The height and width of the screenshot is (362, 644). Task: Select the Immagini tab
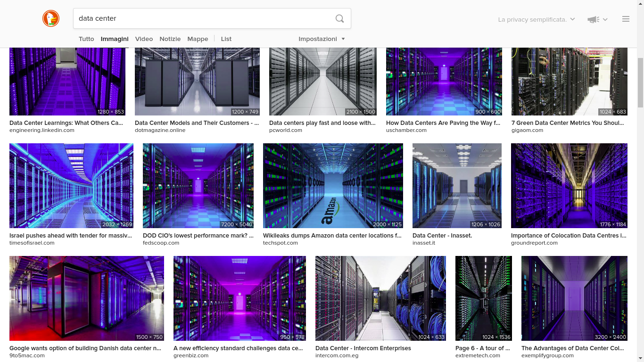(115, 39)
